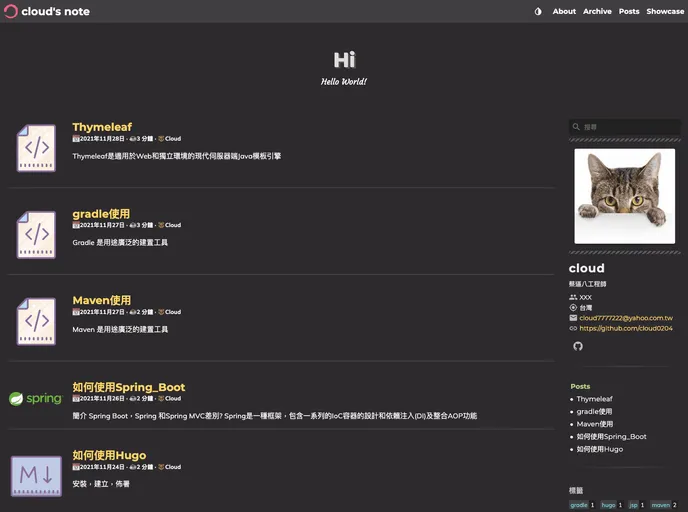
Task: Open the Thymeleaf post title
Action: [102, 127]
